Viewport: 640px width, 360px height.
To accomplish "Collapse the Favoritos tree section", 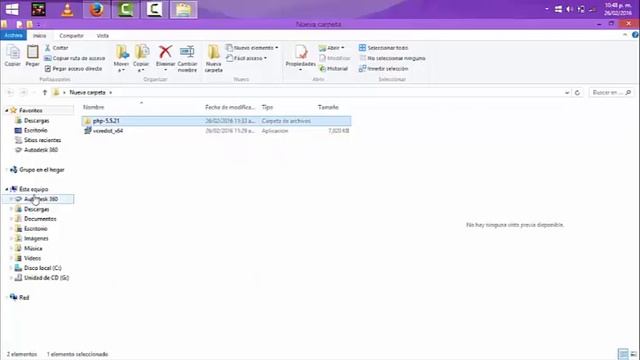I will 7,111.
